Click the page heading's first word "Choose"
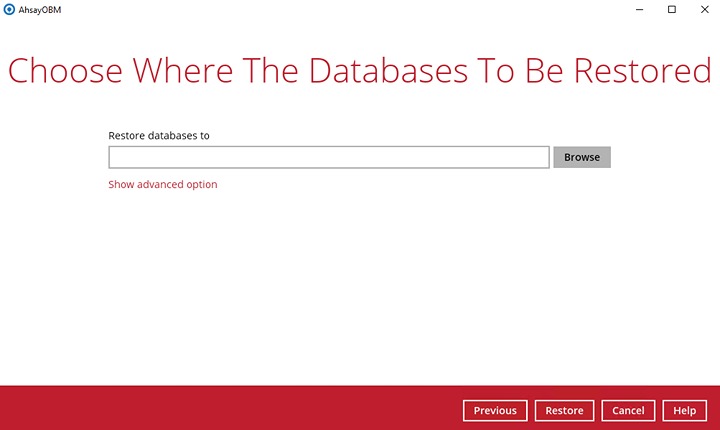Image resolution: width=720 pixels, height=430 pixels. pos(67,71)
